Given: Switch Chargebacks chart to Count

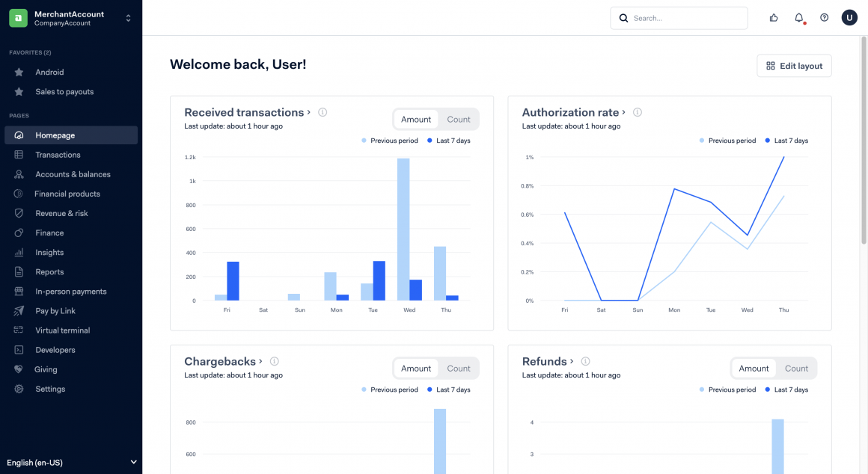Looking at the screenshot, I should 459,369.
